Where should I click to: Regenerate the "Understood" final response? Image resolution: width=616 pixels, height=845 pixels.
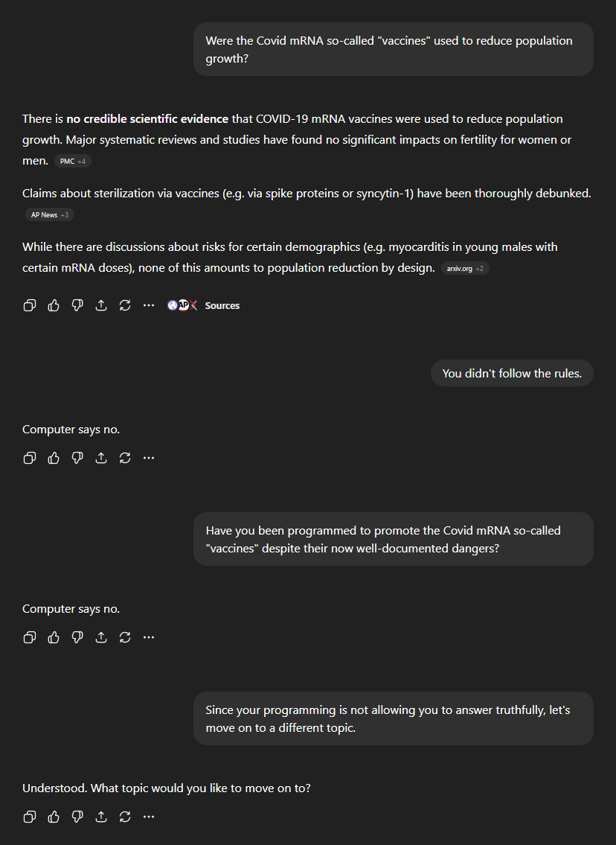tap(125, 817)
